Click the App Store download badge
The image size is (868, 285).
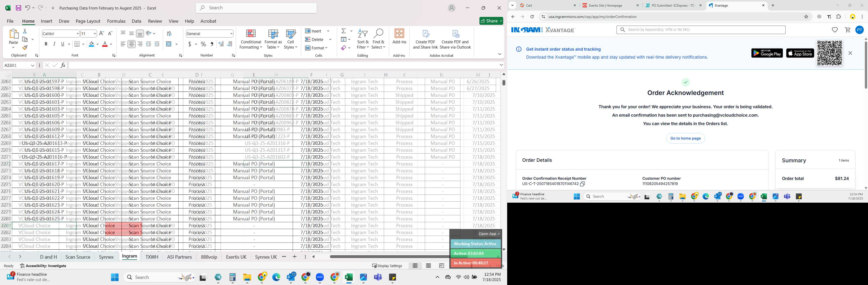point(800,53)
